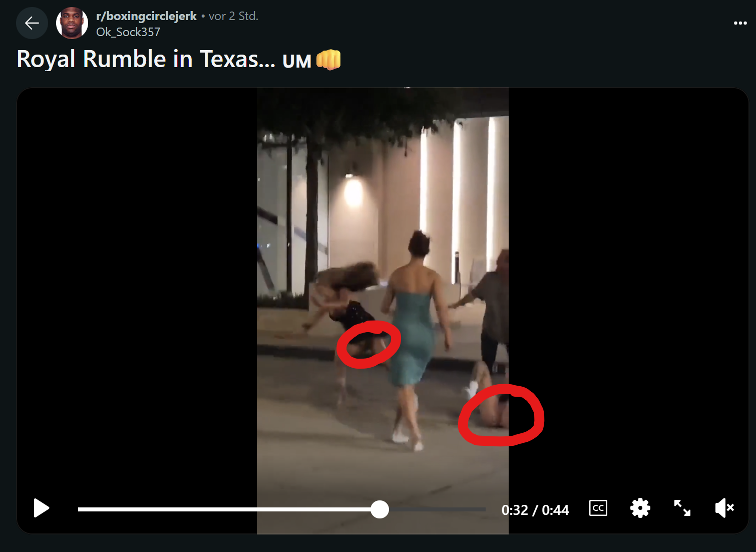The height and width of the screenshot is (552, 756).
Task: Click the right black area of video player
Action: click(x=628, y=291)
